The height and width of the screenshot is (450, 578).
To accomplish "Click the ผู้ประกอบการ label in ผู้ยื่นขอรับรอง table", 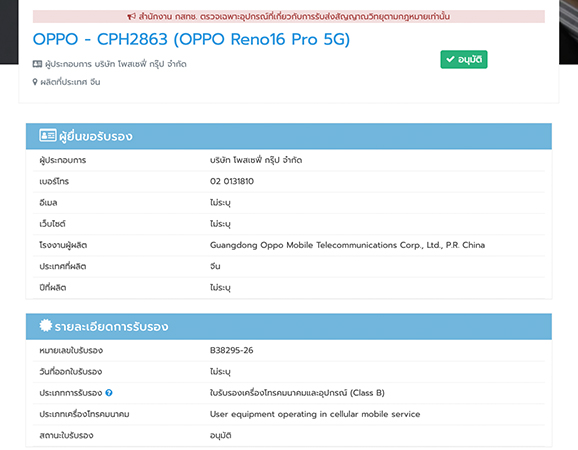I will pyautogui.click(x=63, y=160).
